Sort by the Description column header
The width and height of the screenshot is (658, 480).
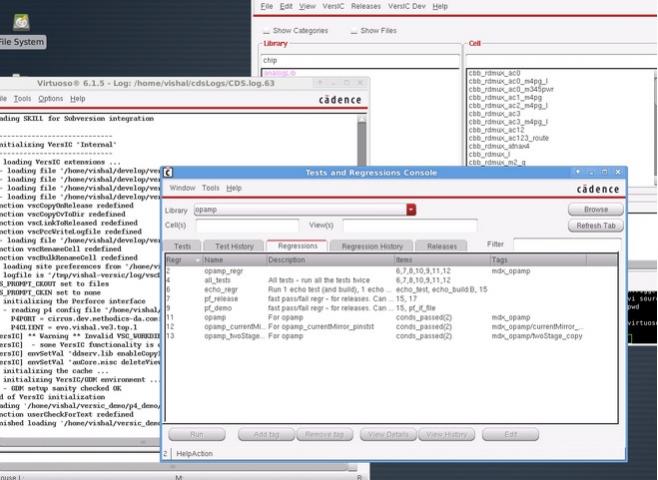pyautogui.click(x=330, y=260)
